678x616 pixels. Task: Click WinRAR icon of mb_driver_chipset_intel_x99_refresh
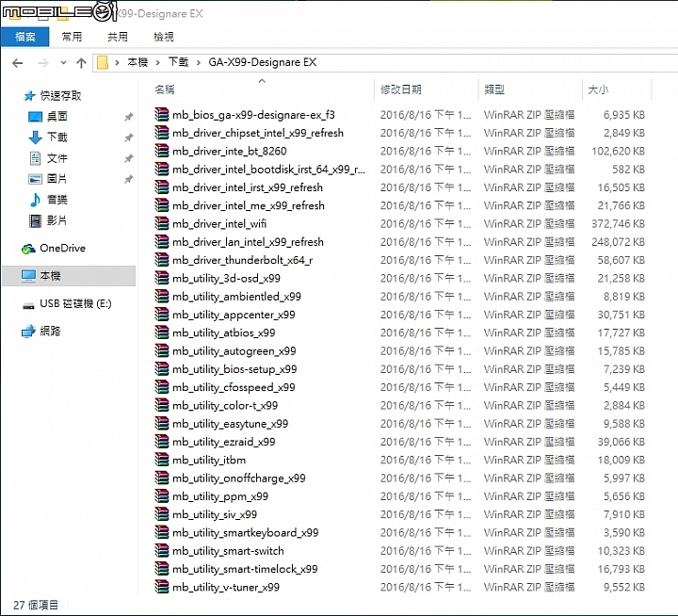[x=162, y=133]
